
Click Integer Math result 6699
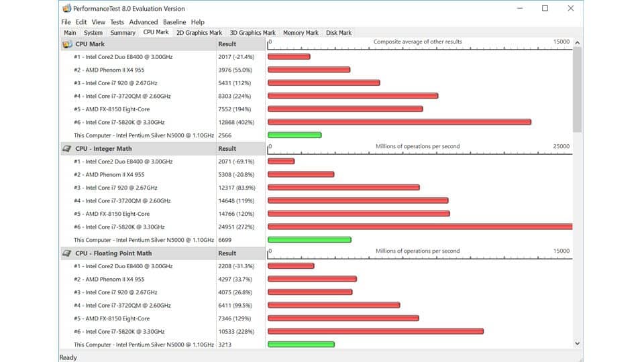tap(225, 240)
